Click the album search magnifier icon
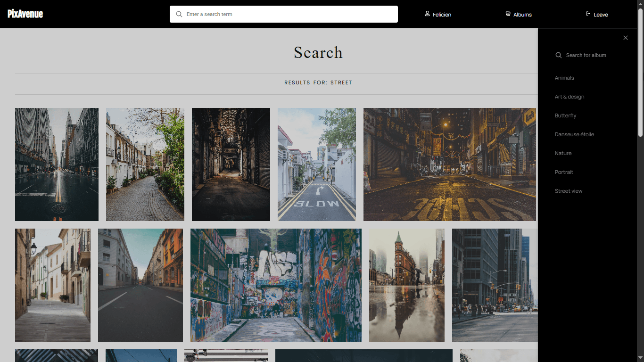The height and width of the screenshot is (362, 644). click(x=559, y=55)
